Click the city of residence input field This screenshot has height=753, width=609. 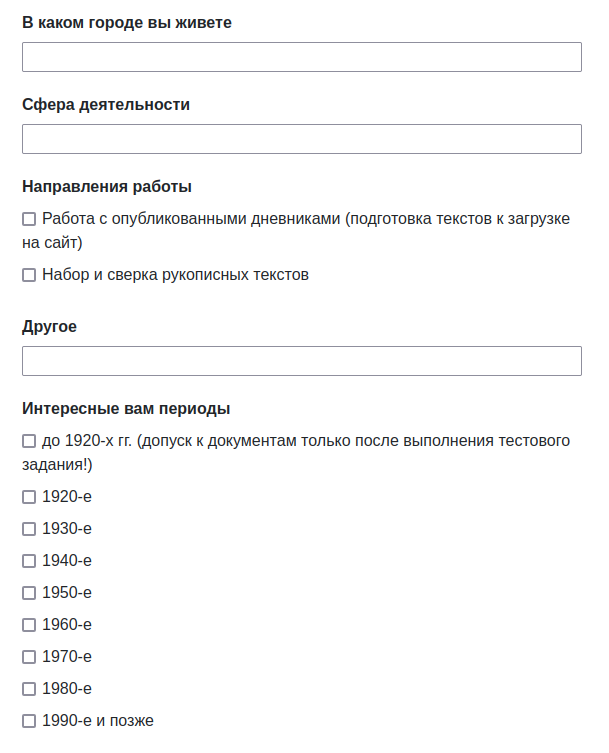coord(301,57)
